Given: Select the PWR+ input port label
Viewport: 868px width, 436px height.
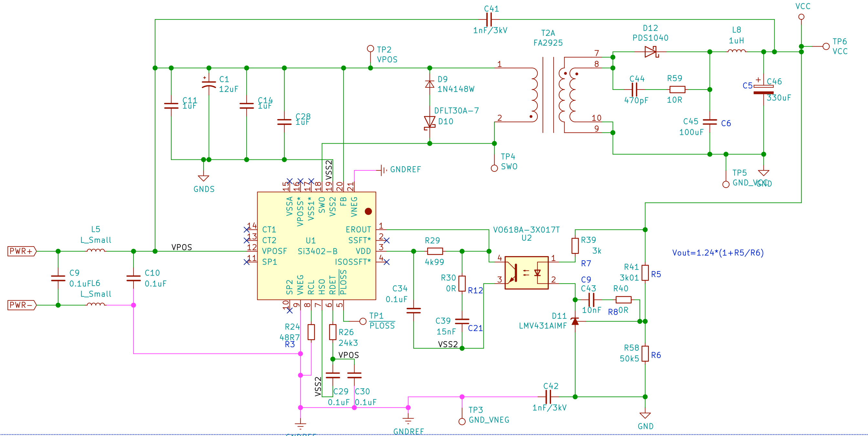Looking at the screenshot, I should click(x=22, y=251).
